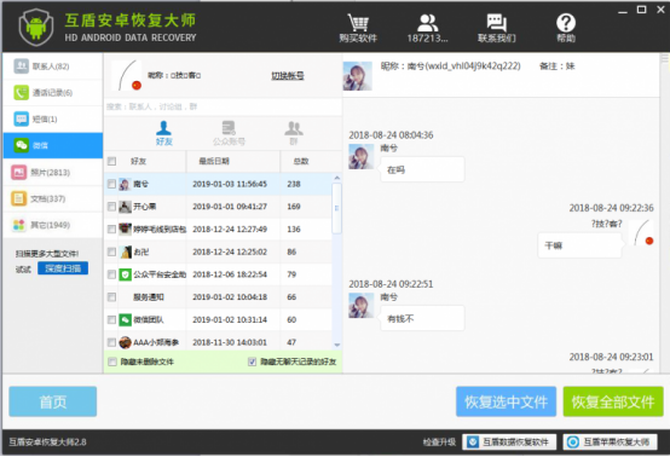Select Contacts (82) in sidebar
Screen dimensions: 670x457
click(53, 66)
